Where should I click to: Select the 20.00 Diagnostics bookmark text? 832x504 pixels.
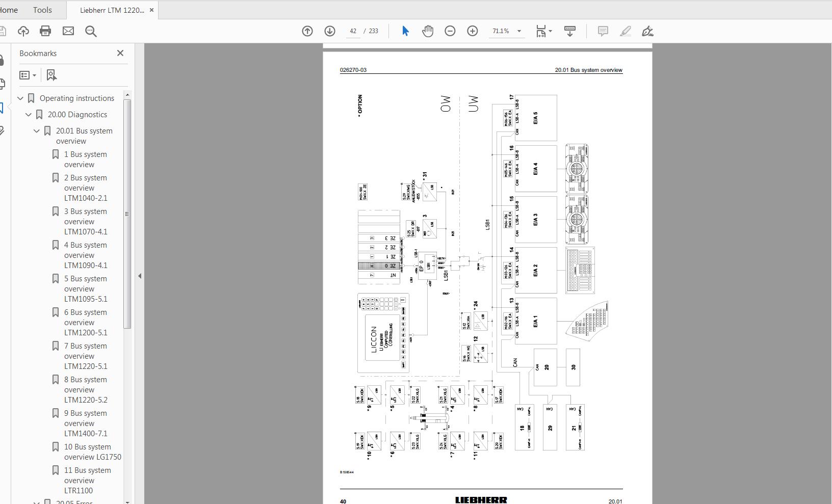pyautogui.click(x=77, y=115)
